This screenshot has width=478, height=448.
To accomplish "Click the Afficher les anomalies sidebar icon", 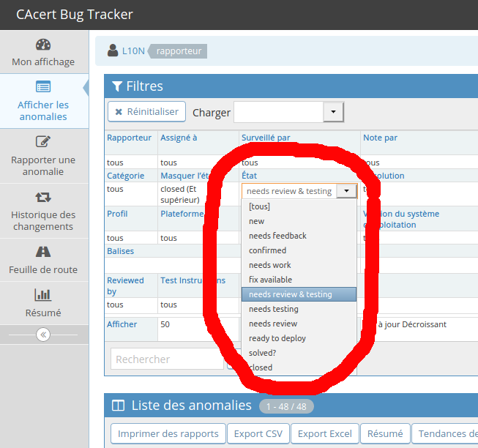I will pos(43,87).
